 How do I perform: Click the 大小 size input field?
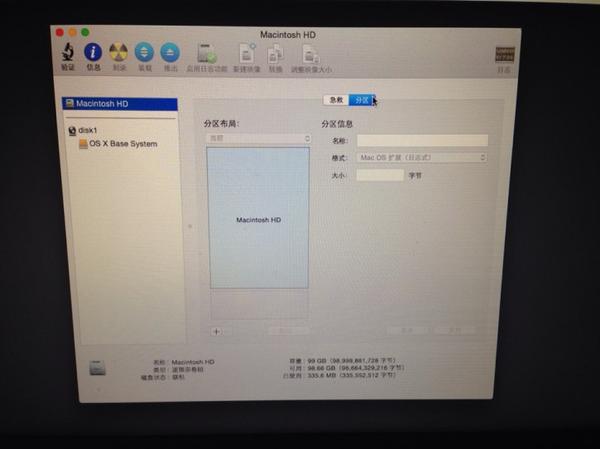(380, 175)
